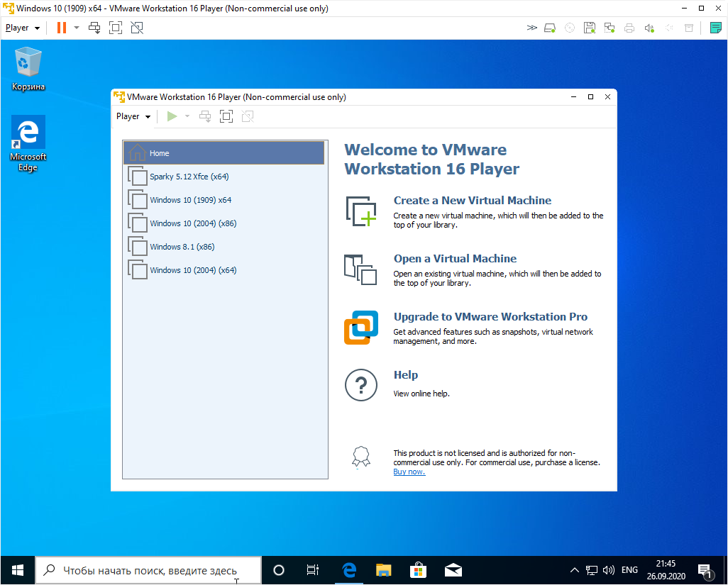
Task: Click the sound card device icon
Action: (649, 28)
